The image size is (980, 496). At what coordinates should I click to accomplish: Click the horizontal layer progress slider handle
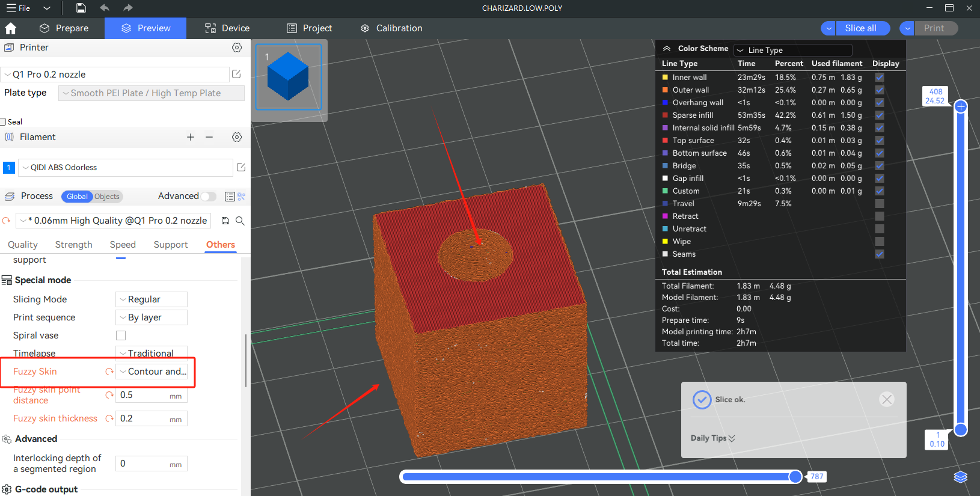[795, 477]
